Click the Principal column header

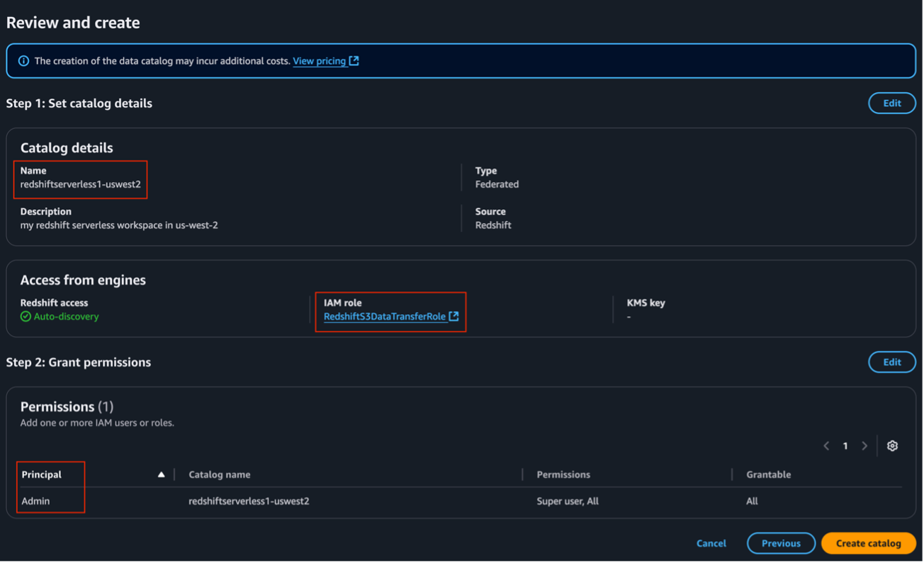point(42,474)
